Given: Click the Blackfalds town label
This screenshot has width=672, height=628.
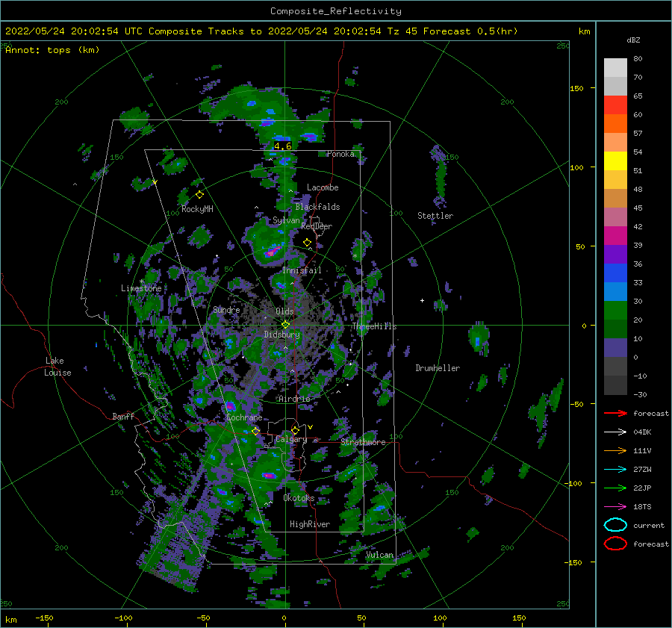Looking at the screenshot, I should tap(317, 207).
